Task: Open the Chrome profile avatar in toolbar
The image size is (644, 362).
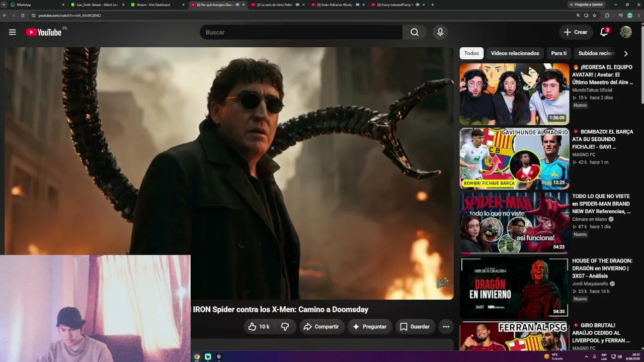Action: point(629,16)
